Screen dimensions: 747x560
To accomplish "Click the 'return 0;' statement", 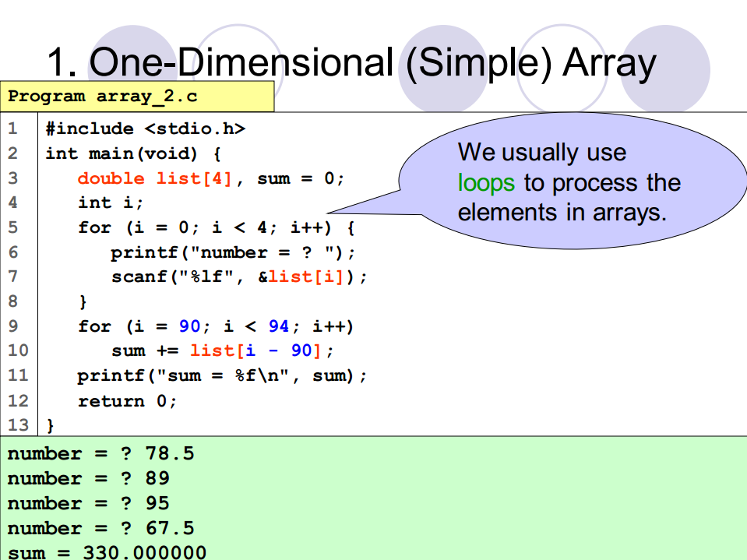I will tap(127, 401).
